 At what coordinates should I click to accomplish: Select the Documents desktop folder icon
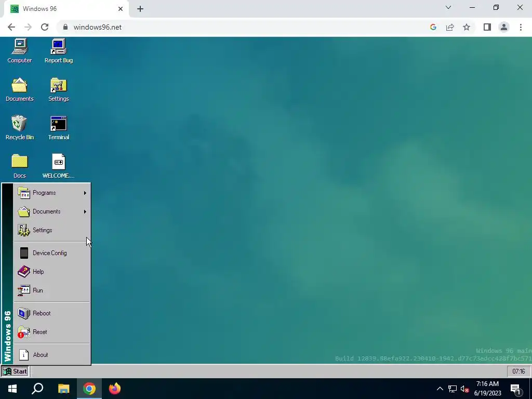pyautogui.click(x=19, y=89)
